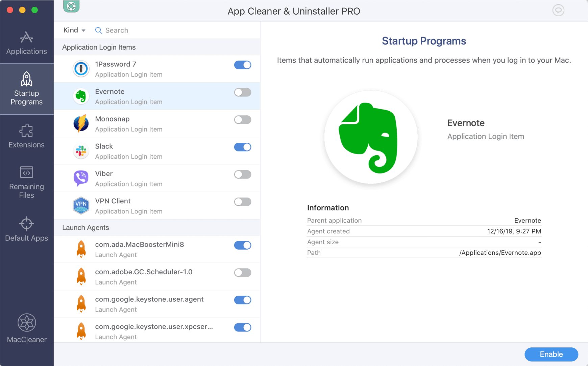The width and height of the screenshot is (588, 366).
Task: Open the Applications sidebar section
Action: [26, 43]
